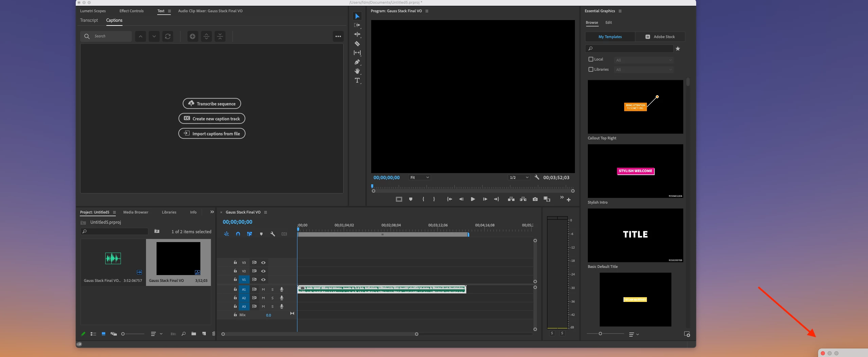Click the add caption segment plus icon
868x357 pixels.
pyautogui.click(x=193, y=36)
